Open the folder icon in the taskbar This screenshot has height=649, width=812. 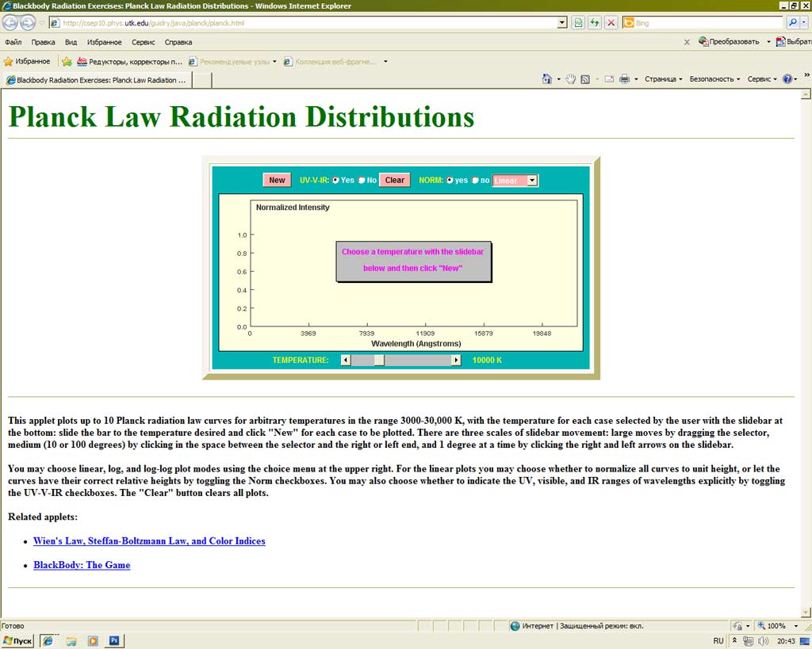tap(71, 641)
